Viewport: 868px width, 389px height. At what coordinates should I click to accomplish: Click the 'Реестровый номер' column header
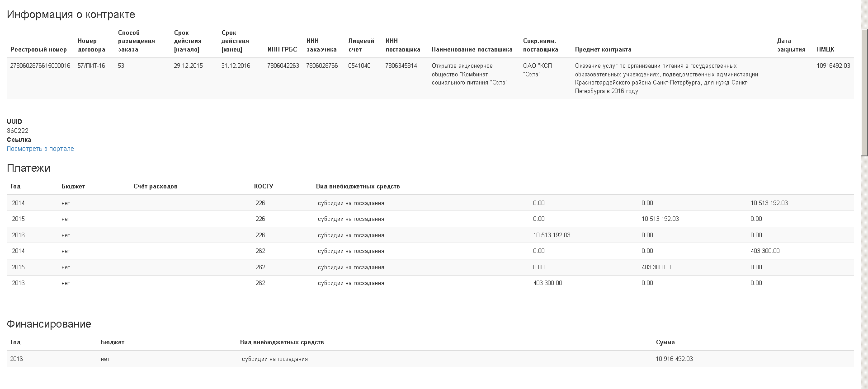(38, 49)
